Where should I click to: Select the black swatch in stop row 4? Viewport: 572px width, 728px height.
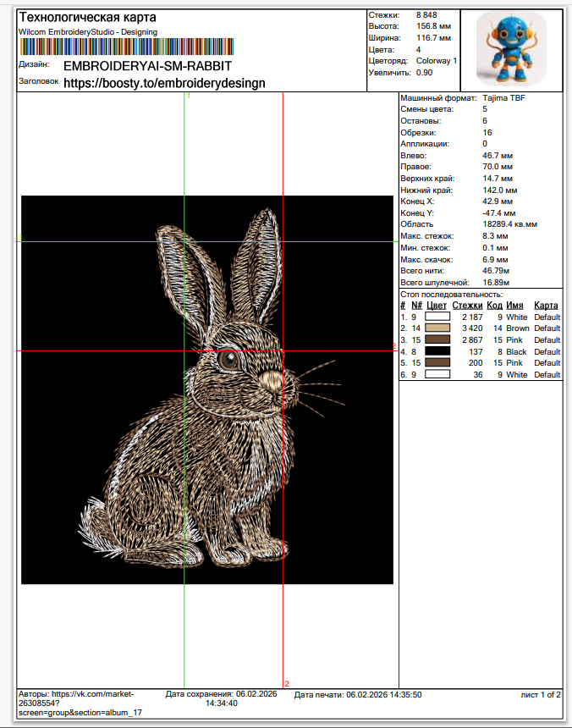(437, 351)
